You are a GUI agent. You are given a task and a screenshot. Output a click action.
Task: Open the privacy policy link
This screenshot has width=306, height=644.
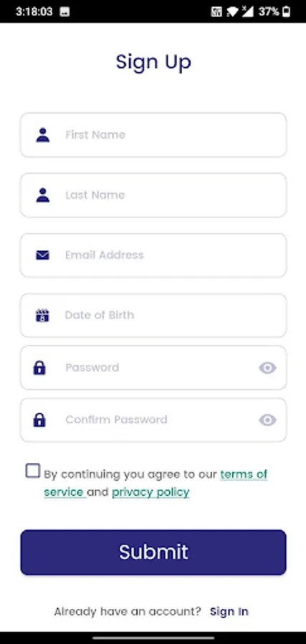pyautogui.click(x=151, y=492)
